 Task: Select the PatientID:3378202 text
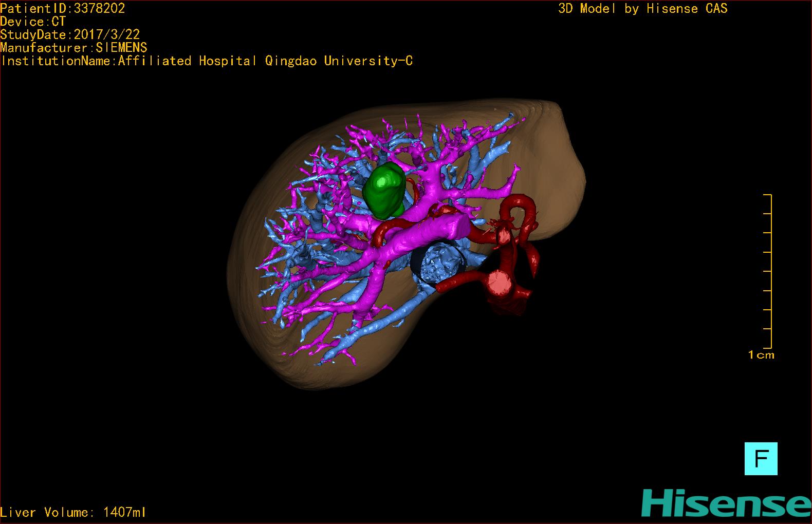(x=63, y=8)
